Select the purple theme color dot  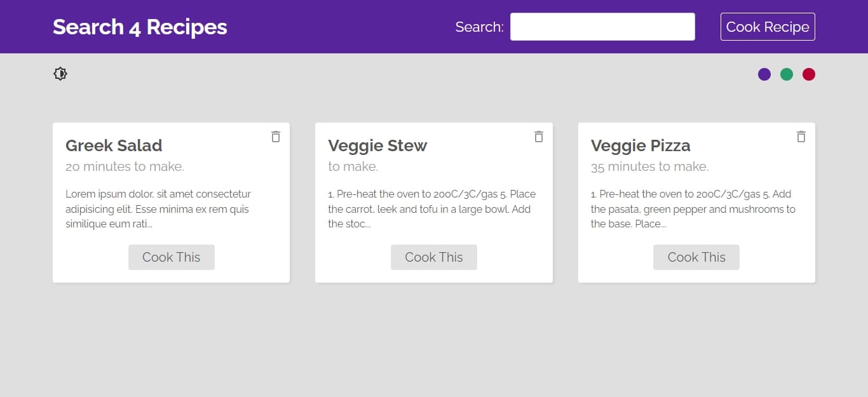click(764, 74)
